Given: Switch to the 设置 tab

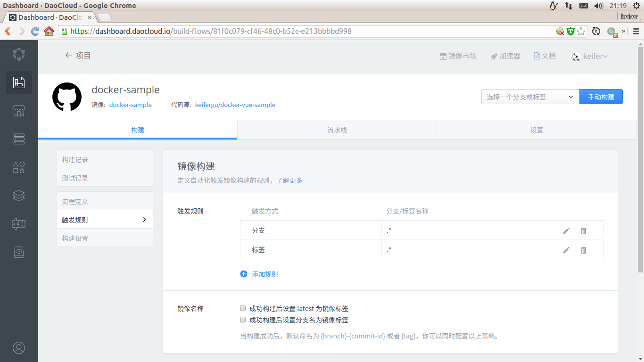Looking at the screenshot, I should (537, 130).
